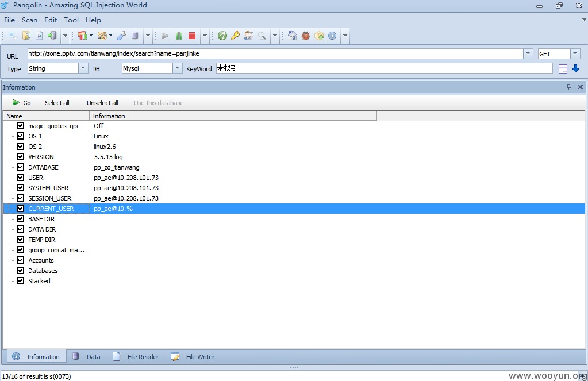The height and width of the screenshot is (381, 588).
Task: Toggle BASE DIR checkbox
Action: point(21,218)
